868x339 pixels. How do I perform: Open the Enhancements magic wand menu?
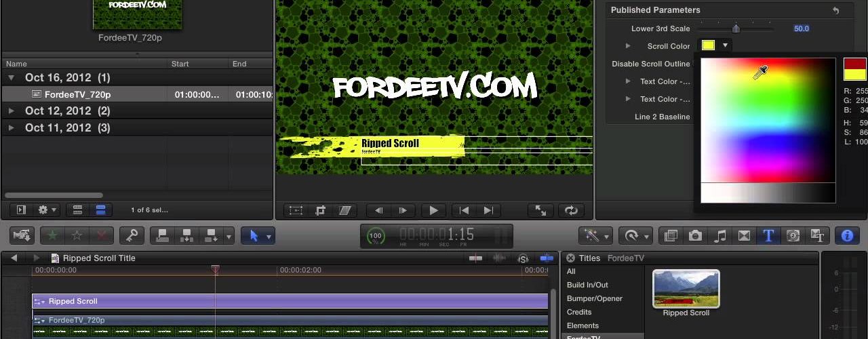(596, 236)
